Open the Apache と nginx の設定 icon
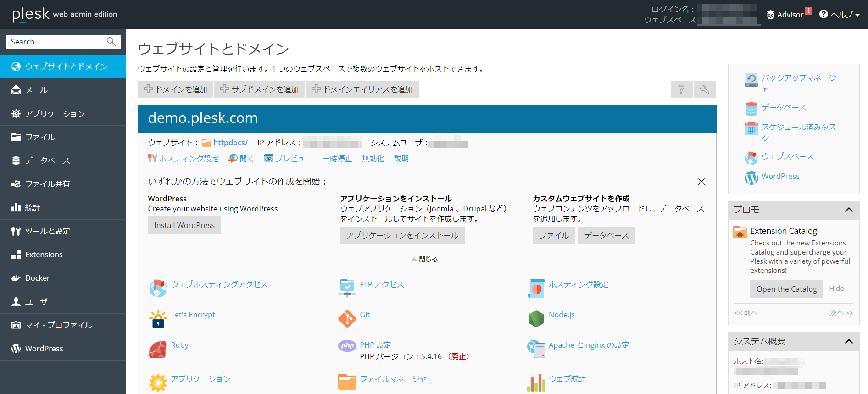The image size is (868, 394). point(536,349)
